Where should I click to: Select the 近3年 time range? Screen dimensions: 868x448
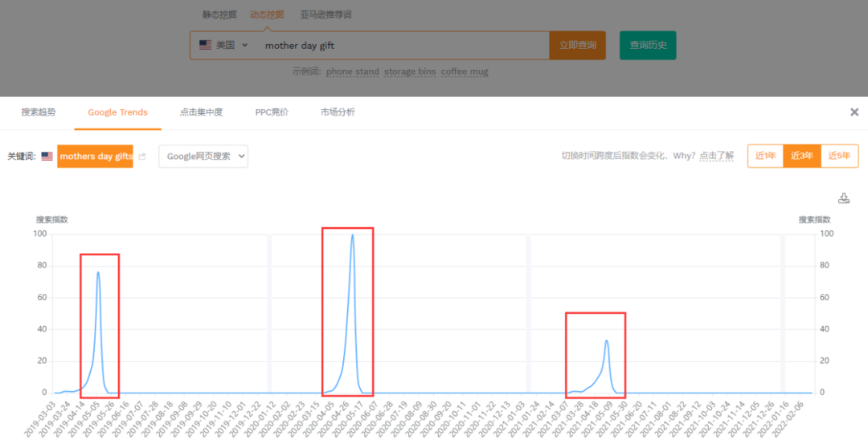pos(801,156)
